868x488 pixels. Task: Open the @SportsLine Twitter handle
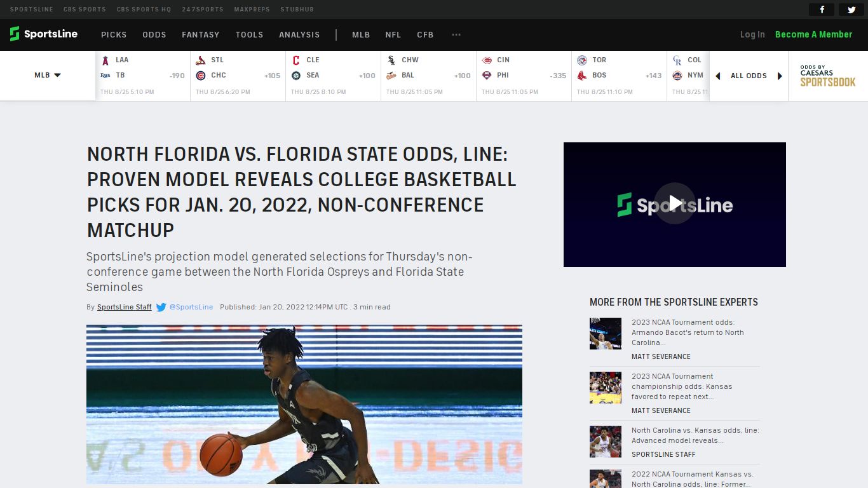pos(191,308)
